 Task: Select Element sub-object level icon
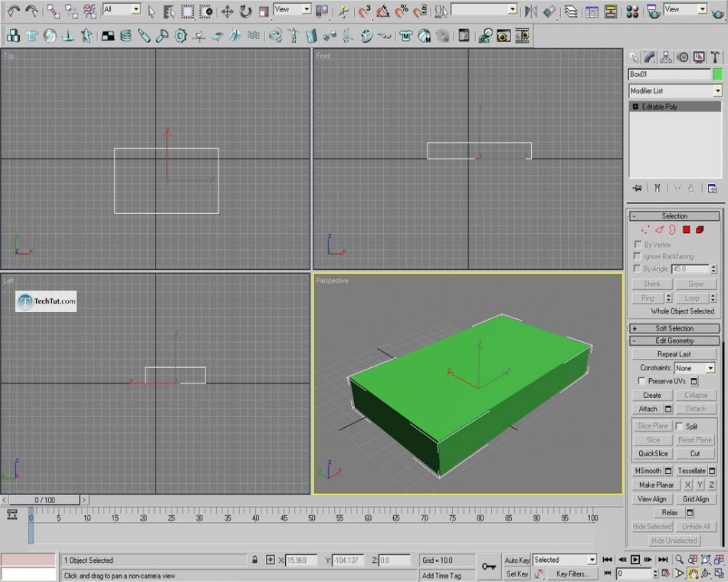(x=700, y=230)
